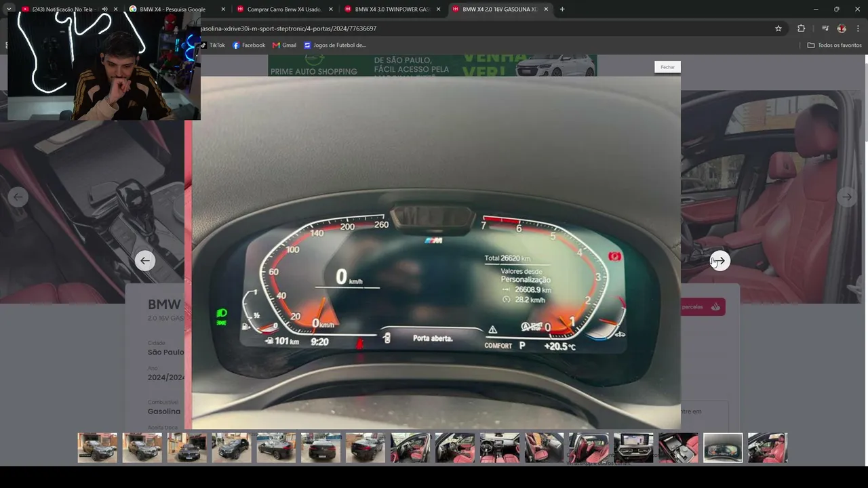Select the first thumbnail in the gallery strip
The width and height of the screenshot is (868, 488).
coord(98,448)
